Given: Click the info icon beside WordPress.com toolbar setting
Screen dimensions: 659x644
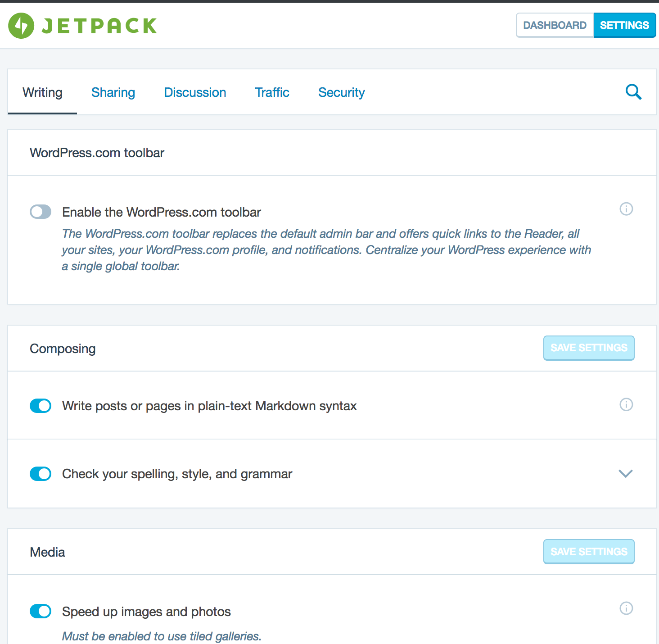Looking at the screenshot, I should point(626,209).
